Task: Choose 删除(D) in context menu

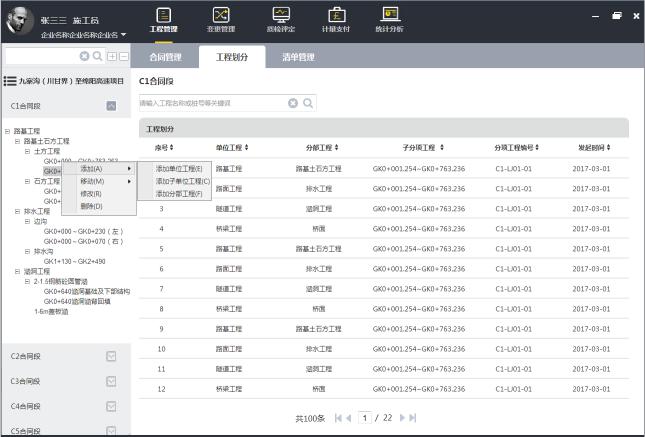Action: pyautogui.click(x=91, y=206)
